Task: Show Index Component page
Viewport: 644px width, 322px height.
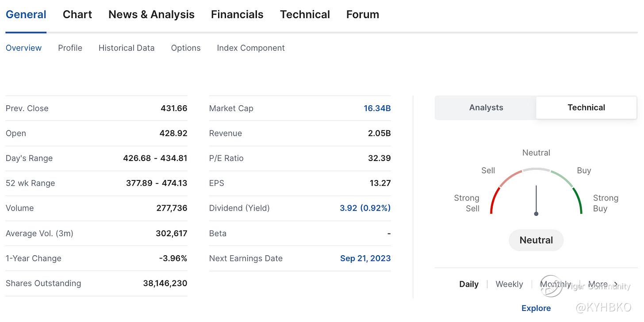Action: coord(251,48)
